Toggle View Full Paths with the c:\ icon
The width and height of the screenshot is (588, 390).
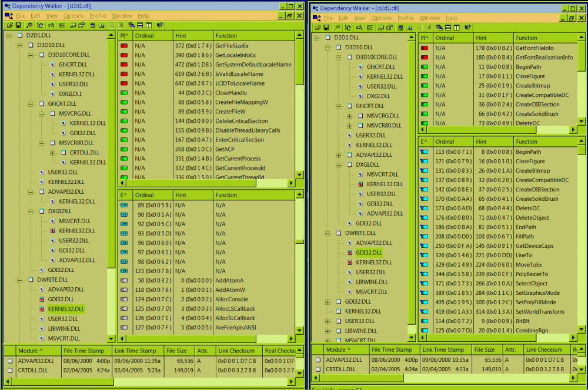click(50, 25)
